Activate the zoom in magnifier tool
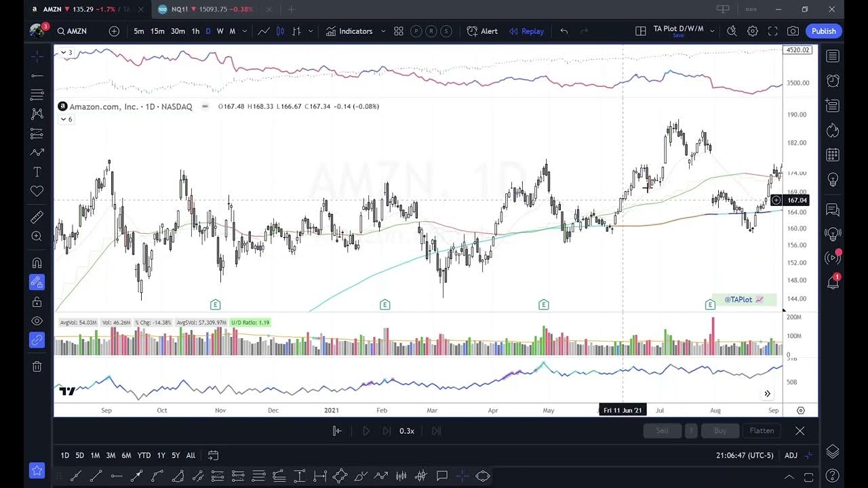Image resolution: width=868 pixels, height=488 pixels. pos(37,237)
